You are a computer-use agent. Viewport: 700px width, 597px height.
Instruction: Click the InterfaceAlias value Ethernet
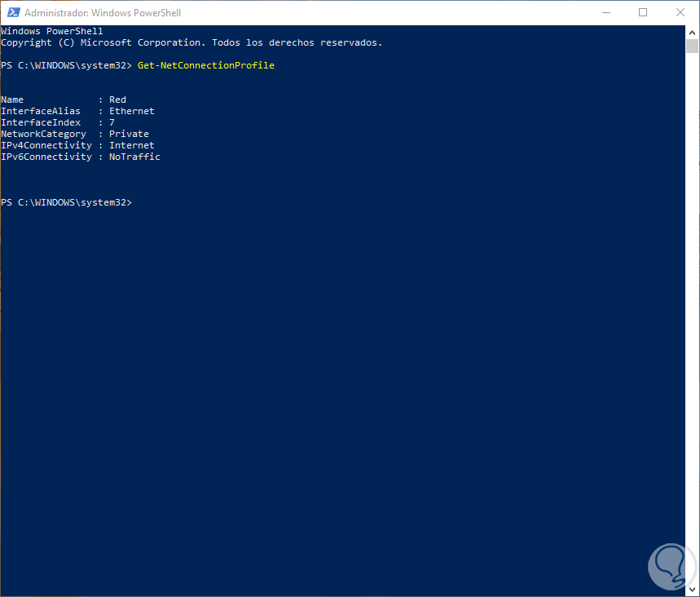[x=131, y=111]
